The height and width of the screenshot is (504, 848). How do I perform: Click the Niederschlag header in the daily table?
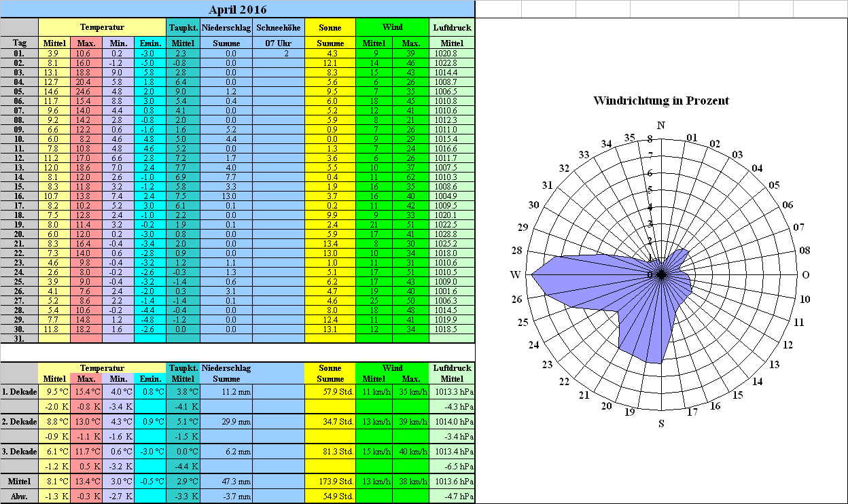click(226, 27)
